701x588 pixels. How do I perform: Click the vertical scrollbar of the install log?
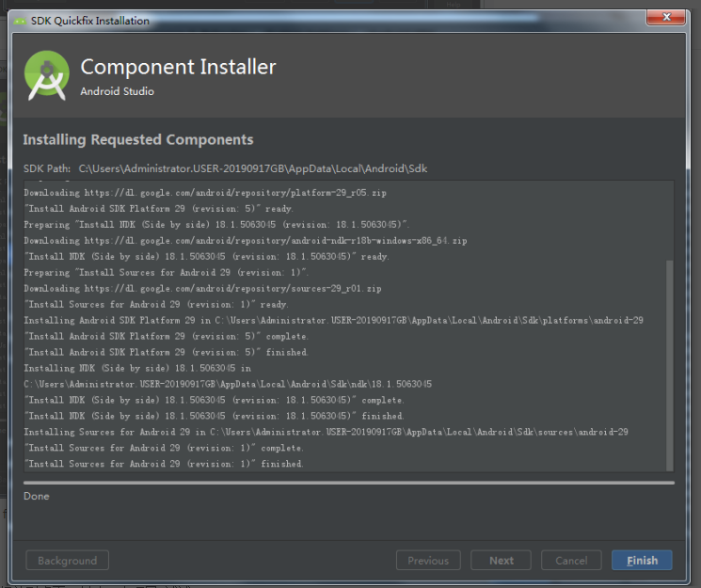(669, 364)
